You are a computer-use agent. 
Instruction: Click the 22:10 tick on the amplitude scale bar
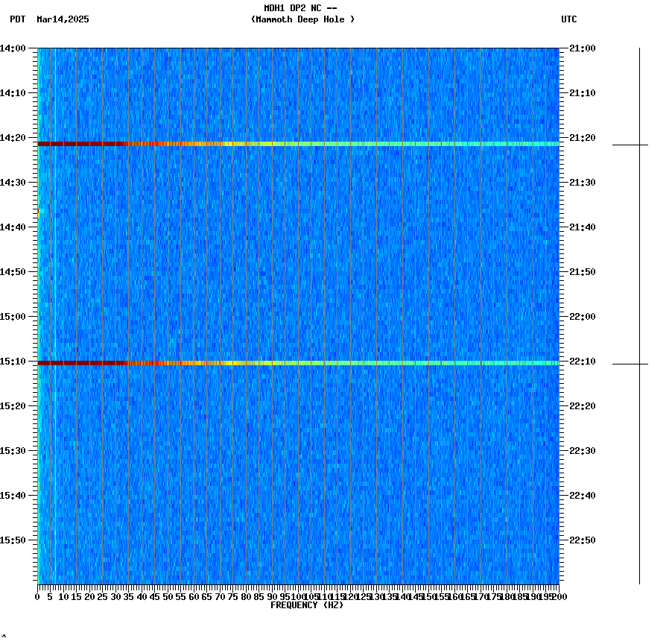pos(630,363)
